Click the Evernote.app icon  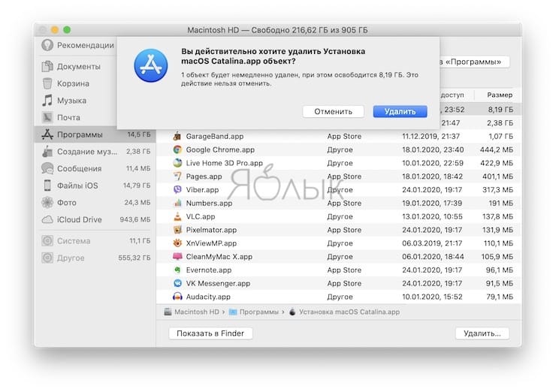177,270
